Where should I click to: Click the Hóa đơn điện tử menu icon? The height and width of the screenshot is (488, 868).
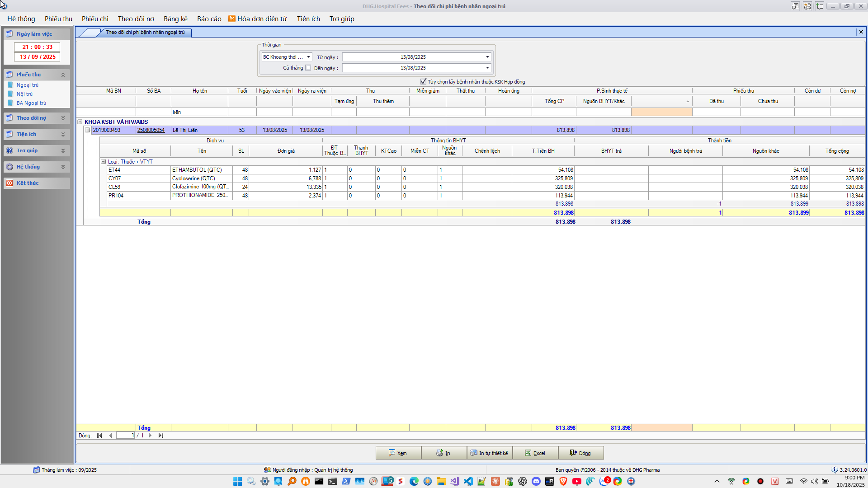tap(232, 19)
